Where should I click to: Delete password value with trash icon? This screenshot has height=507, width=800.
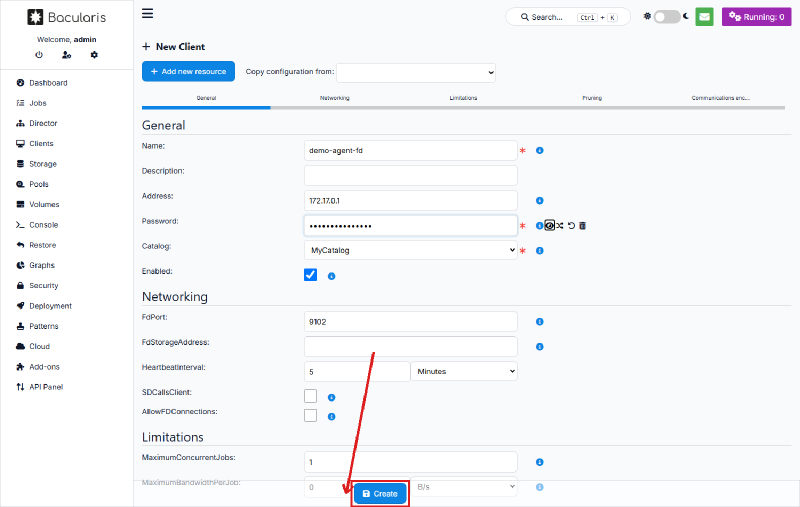[x=583, y=225]
